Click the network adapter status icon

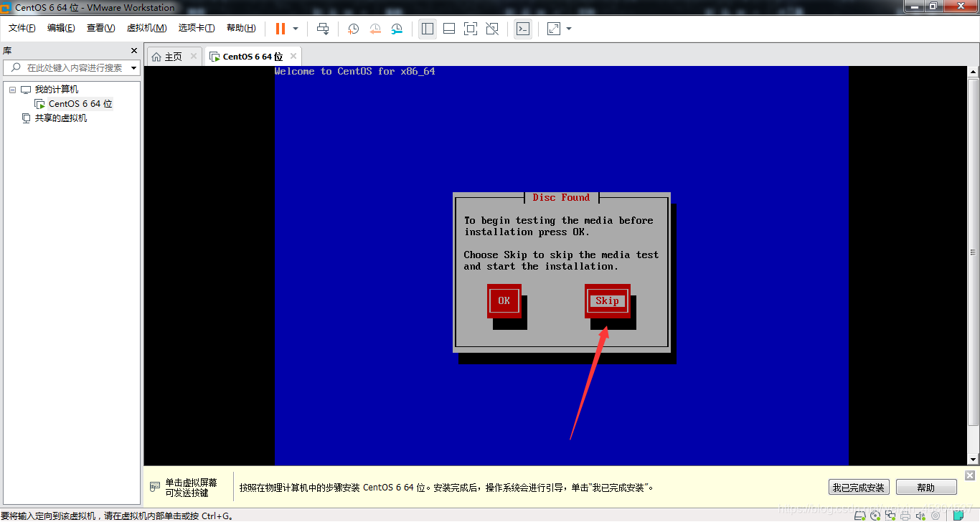tap(889, 516)
